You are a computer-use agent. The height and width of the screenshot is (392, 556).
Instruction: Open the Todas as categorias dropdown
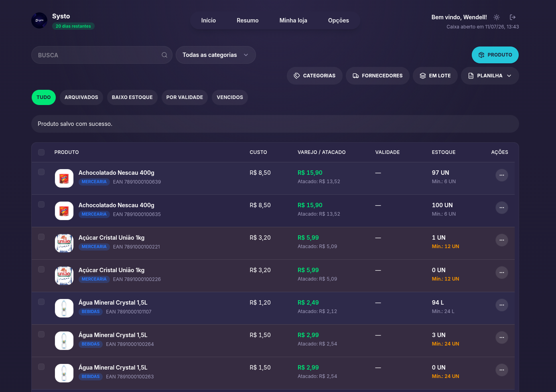[x=216, y=55]
